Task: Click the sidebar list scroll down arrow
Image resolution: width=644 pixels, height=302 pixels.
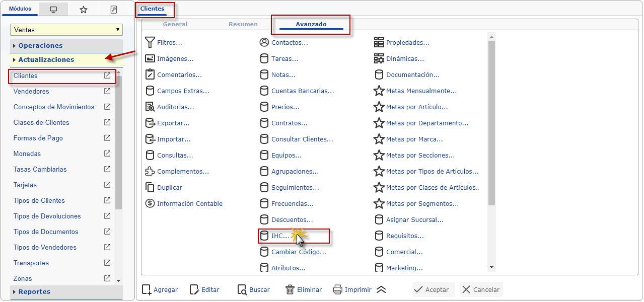Action: pos(118,280)
